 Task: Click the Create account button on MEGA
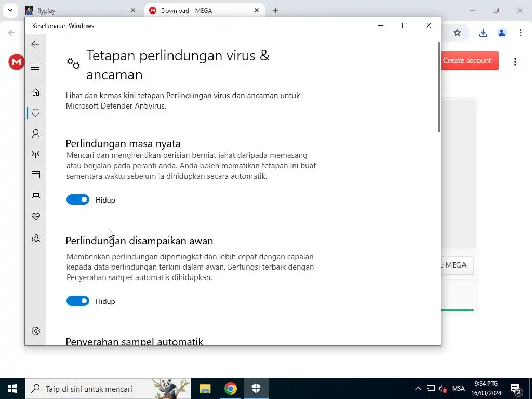tap(470, 61)
